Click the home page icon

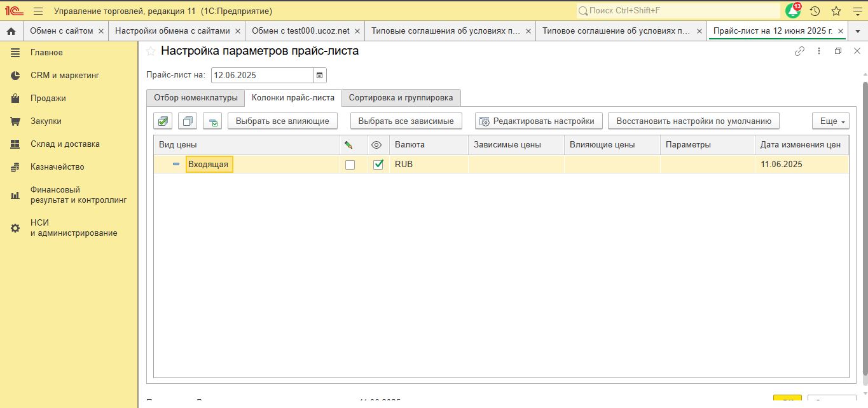pos(11,31)
